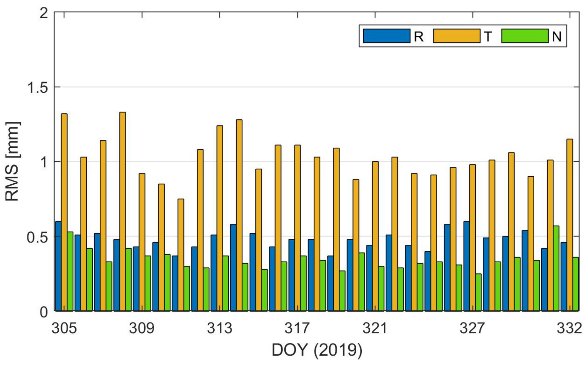
Task: Click the blue R bar at DOY 305
Action: click(58, 266)
